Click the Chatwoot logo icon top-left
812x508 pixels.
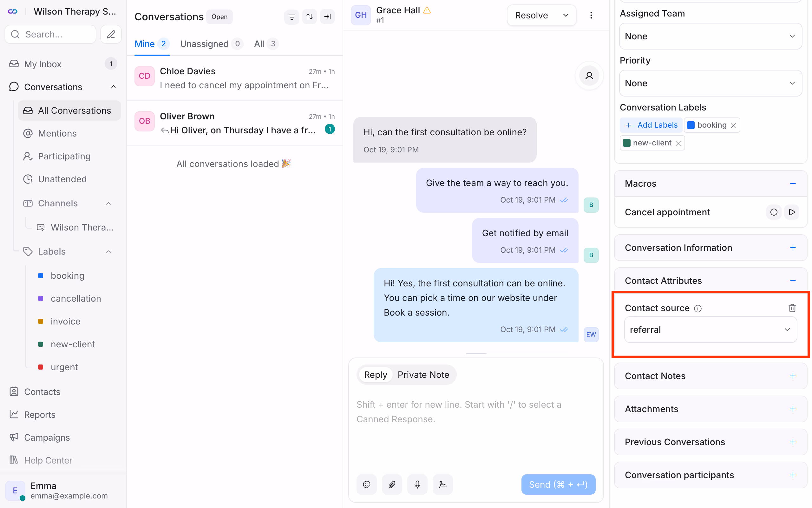(x=13, y=11)
